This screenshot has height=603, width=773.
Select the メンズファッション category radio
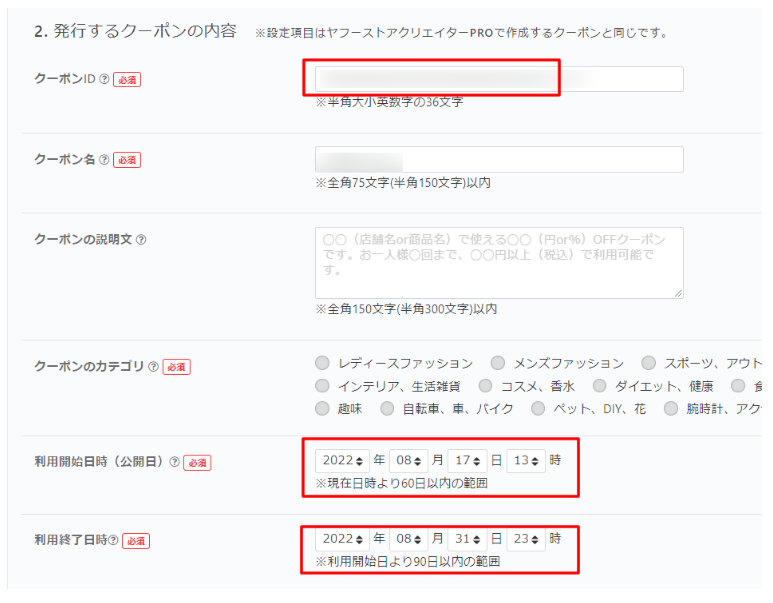(497, 363)
